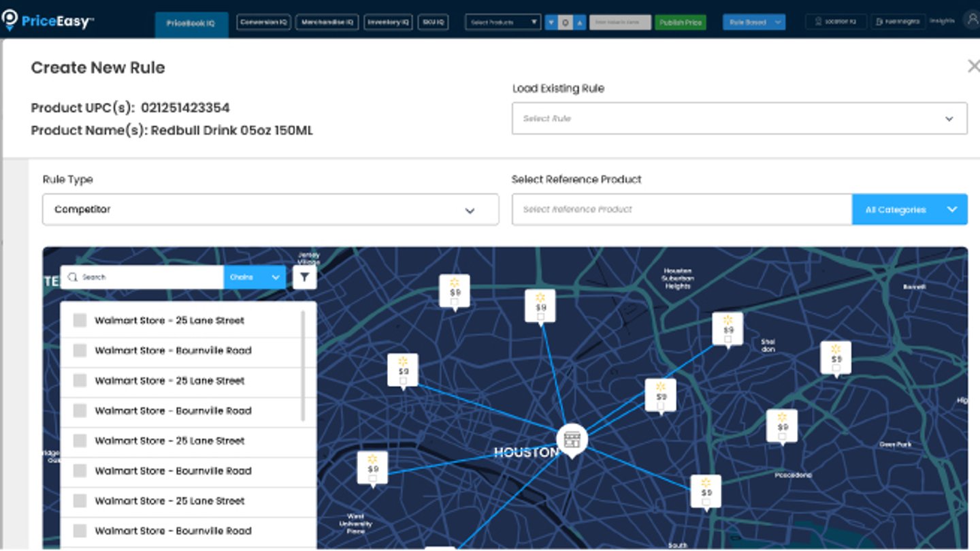Click the Houston Suburban Heights map label
Viewport: 980px width, 551px height.
(x=678, y=278)
